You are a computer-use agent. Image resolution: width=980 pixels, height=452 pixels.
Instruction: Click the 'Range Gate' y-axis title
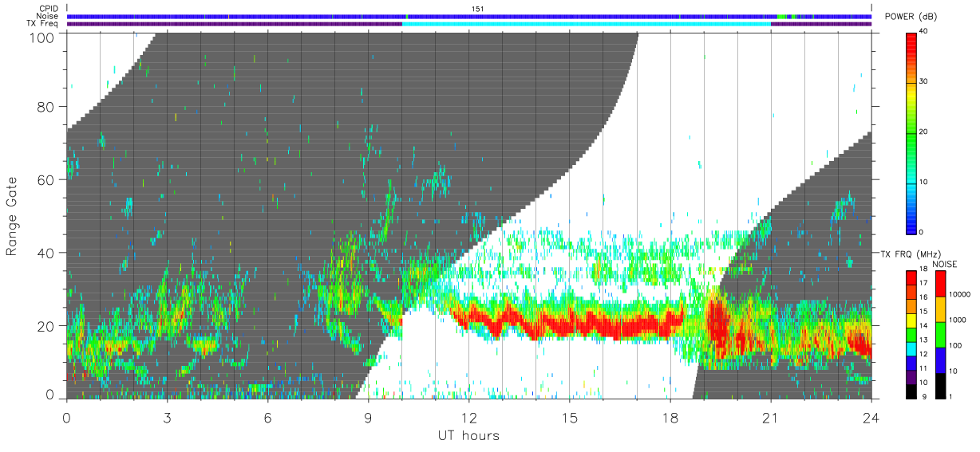tap(12, 217)
